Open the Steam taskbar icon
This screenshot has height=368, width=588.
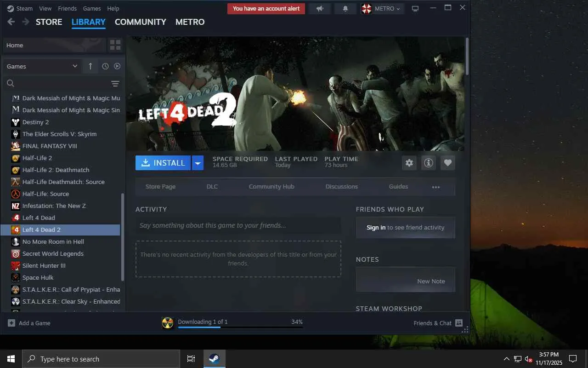coord(214,359)
